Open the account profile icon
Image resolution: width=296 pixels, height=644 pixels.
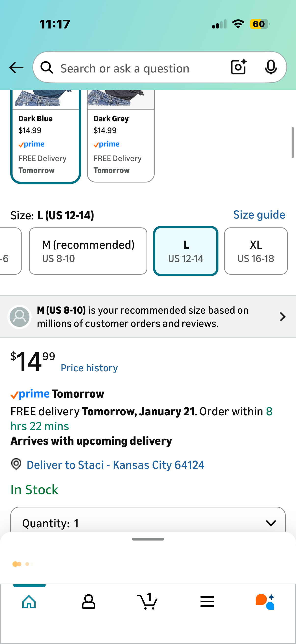(x=89, y=602)
